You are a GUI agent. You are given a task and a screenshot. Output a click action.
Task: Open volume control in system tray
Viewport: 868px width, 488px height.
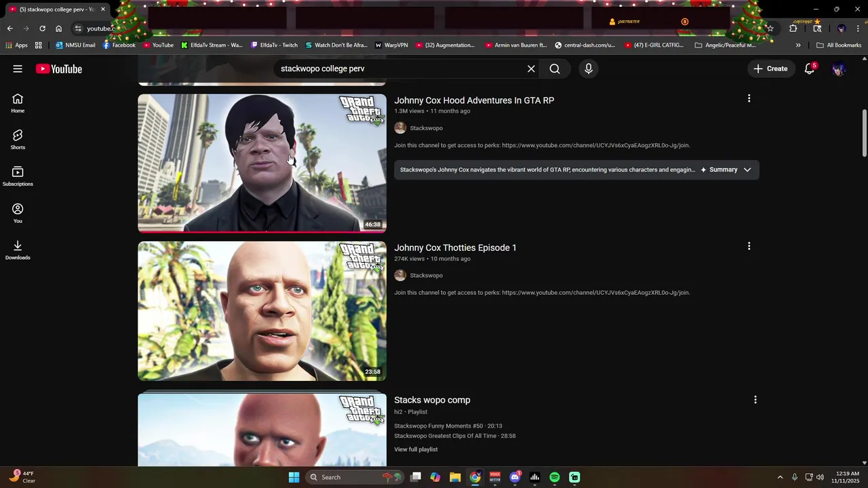pos(820,477)
